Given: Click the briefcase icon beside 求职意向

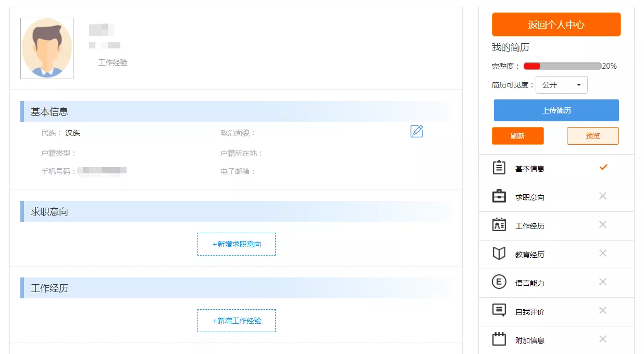Looking at the screenshot, I should [x=499, y=196].
